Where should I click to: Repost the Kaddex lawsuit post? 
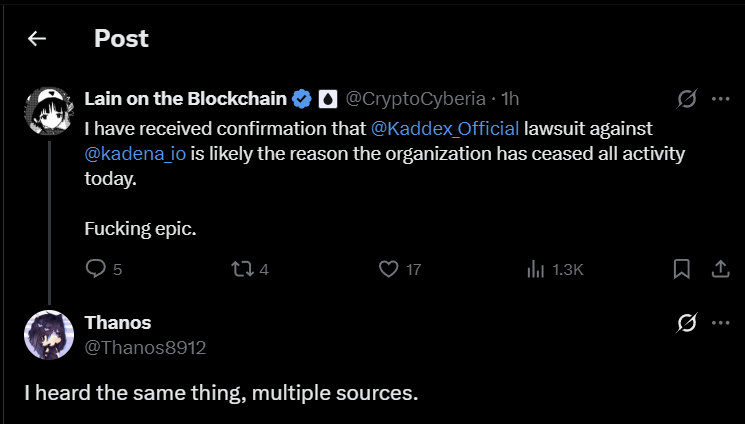(x=242, y=269)
